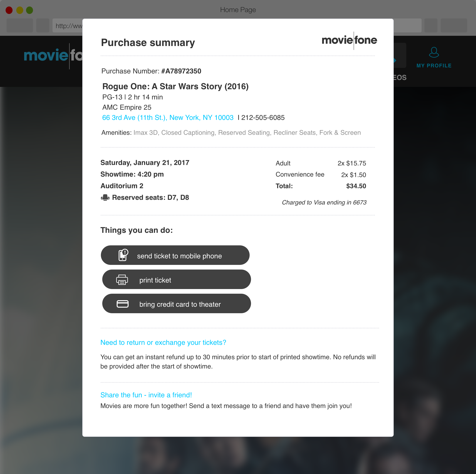Click the mobile phone icon
Image resolution: width=476 pixels, height=474 pixels.
tap(123, 255)
